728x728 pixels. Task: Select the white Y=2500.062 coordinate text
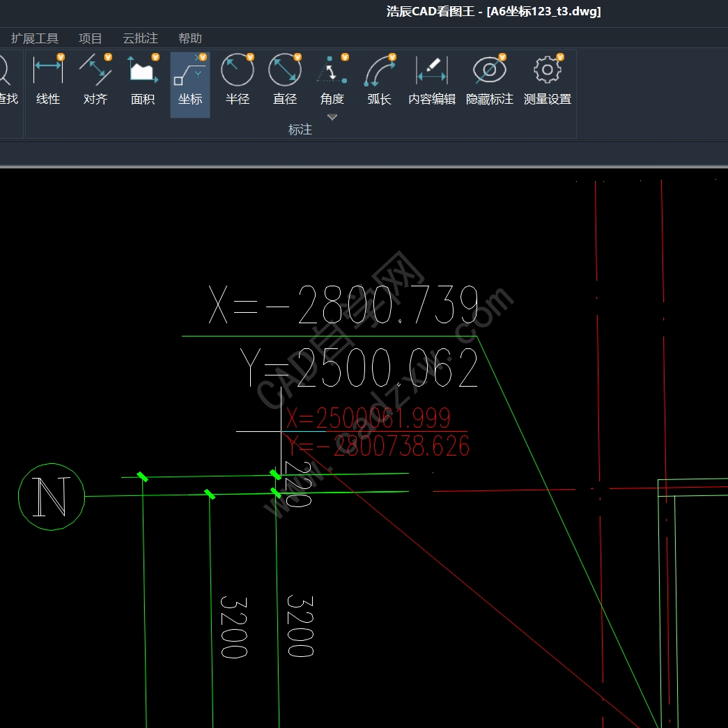click(359, 368)
